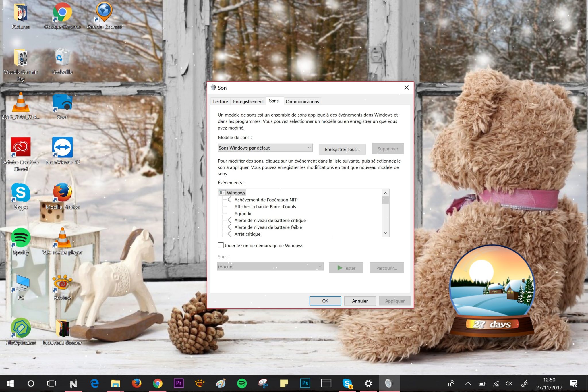Image resolution: width=588 pixels, height=392 pixels.
Task: Select Alerte de niveau de batterie critique
Action: [x=270, y=220]
